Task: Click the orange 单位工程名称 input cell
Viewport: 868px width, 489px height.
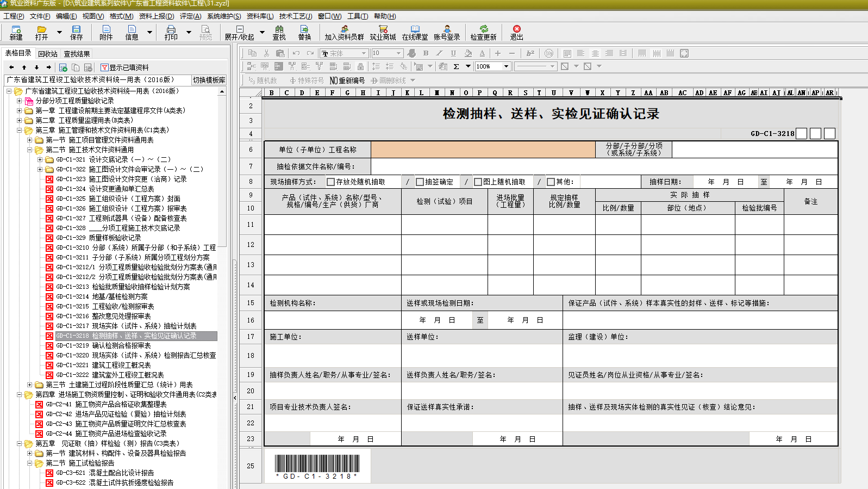Action: pos(483,150)
